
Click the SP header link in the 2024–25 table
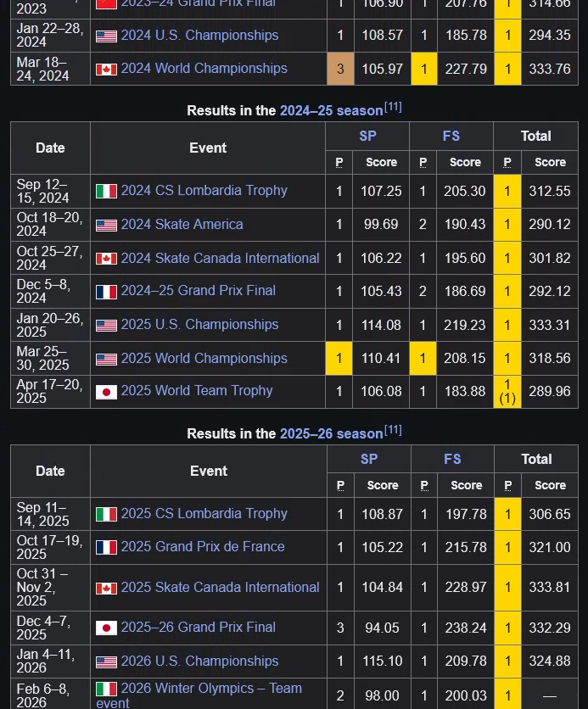(367, 136)
